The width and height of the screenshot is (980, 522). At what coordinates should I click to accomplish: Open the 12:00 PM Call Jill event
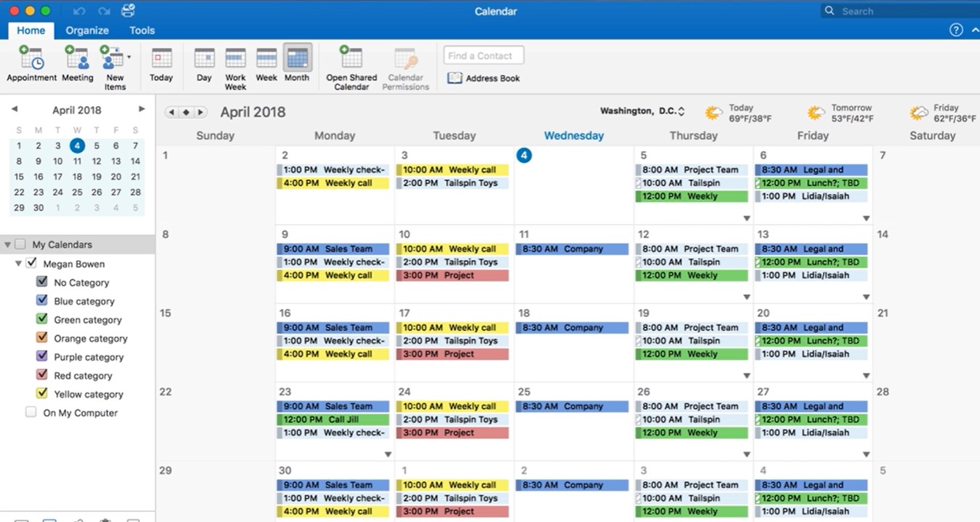[333, 419]
